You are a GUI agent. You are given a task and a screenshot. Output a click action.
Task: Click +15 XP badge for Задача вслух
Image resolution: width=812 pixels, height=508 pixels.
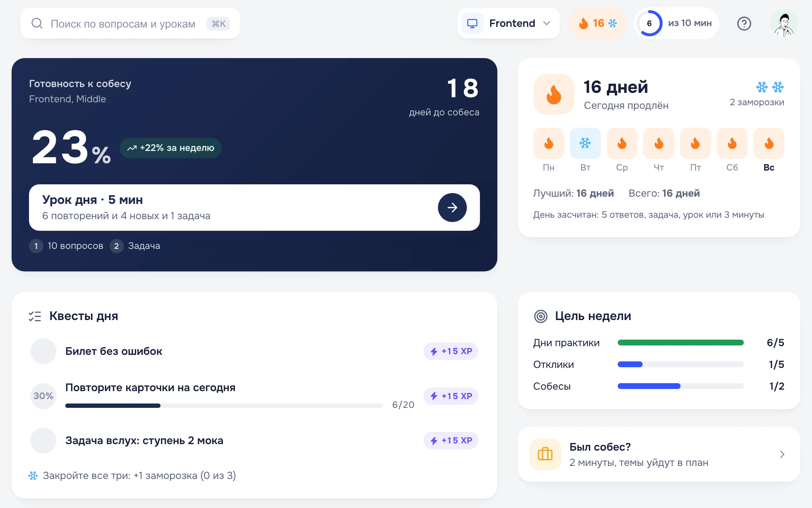point(451,441)
